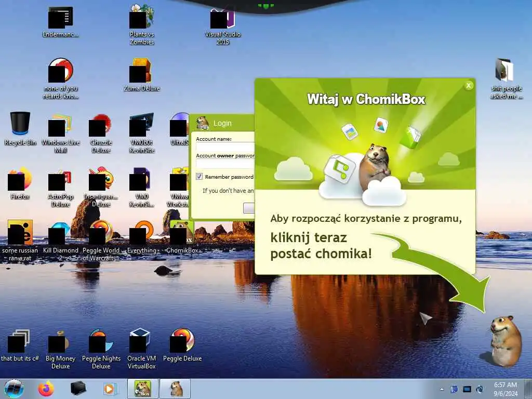This screenshot has height=399, width=532.
Task: Launch Chuzzle Deluxe shortcut
Action: tap(101, 133)
